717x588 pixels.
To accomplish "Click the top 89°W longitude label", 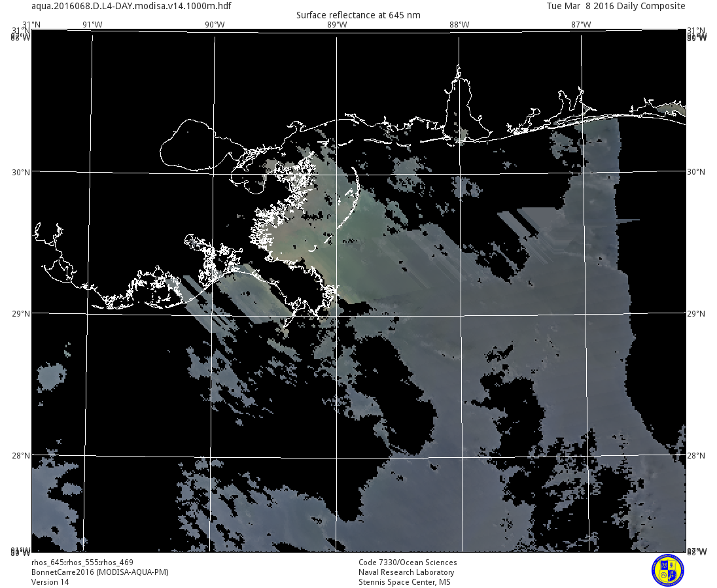I will point(337,25).
